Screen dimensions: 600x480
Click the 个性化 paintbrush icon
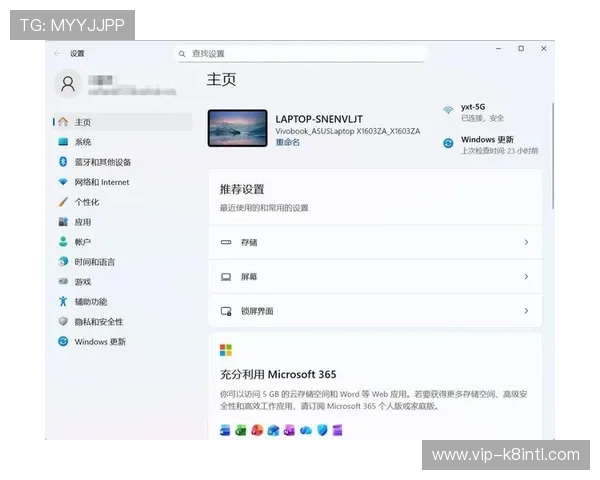pyautogui.click(x=63, y=202)
